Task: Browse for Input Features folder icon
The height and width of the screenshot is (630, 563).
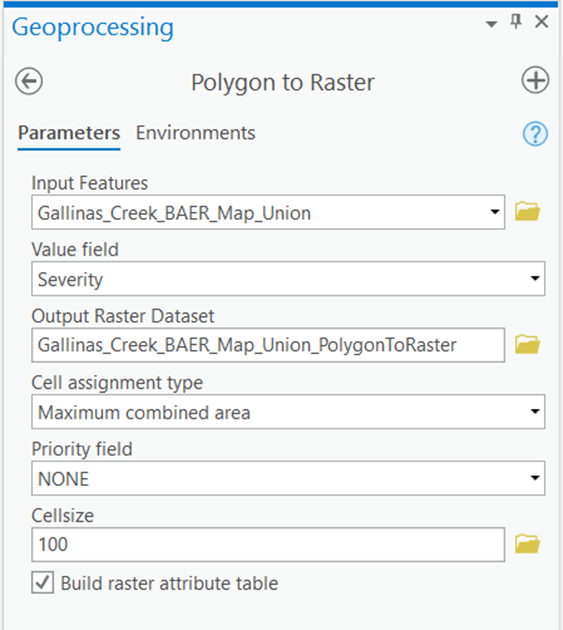Action: pyautogui.click(x=527, y=212)
